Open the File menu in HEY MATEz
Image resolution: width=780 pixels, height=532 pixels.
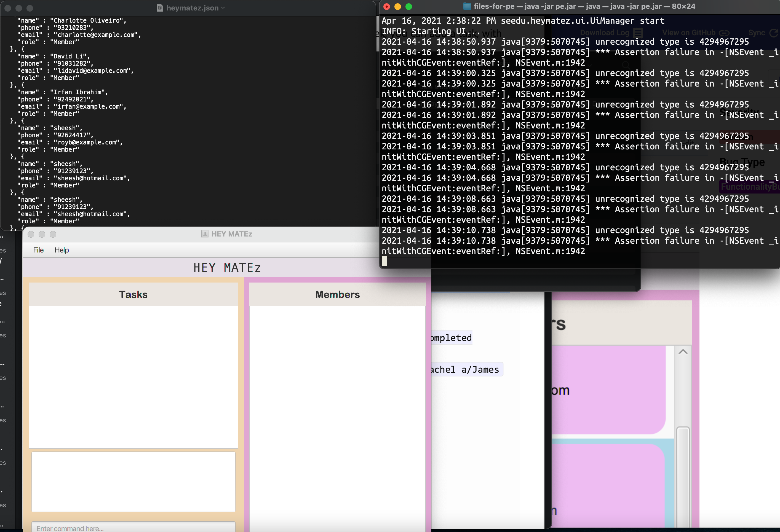38,250
